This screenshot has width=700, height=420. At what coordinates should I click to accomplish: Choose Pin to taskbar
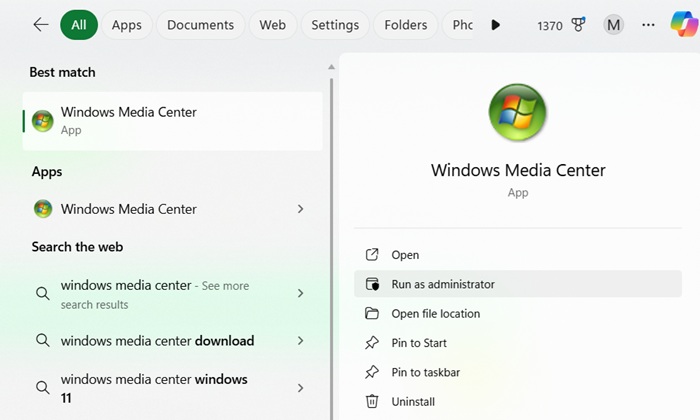[x=518, y=372]
